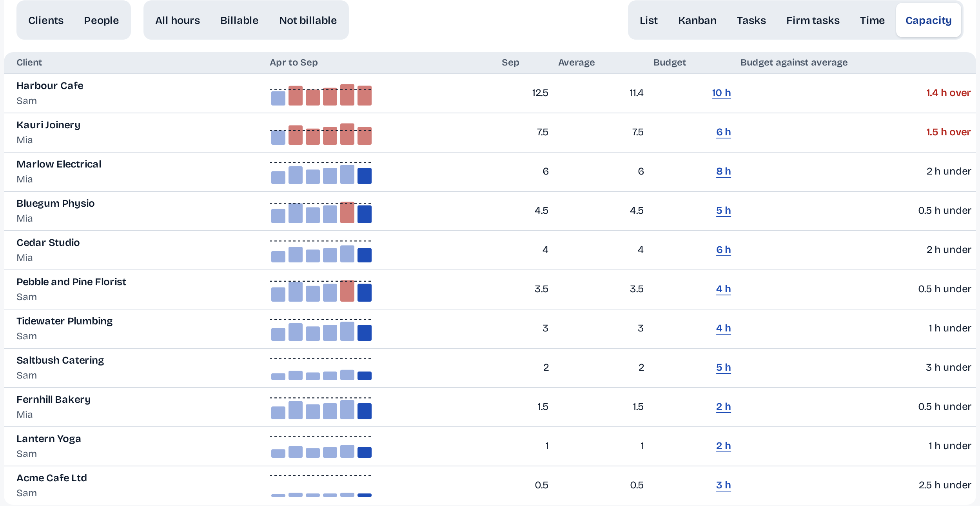Viewport: 980px width, 506px height.
Task: Click the Cedar Studio client name
Action: click(48, 242)
